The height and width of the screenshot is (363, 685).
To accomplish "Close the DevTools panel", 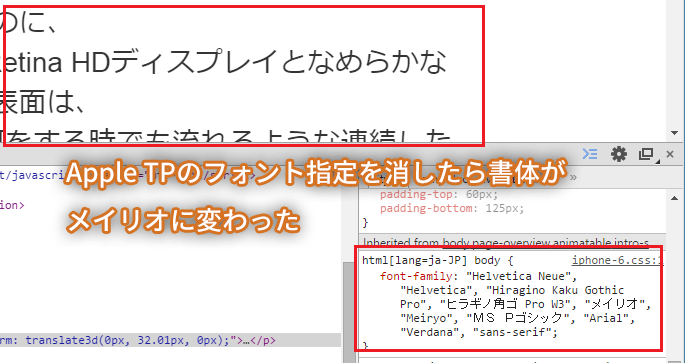I will [670, 154].
